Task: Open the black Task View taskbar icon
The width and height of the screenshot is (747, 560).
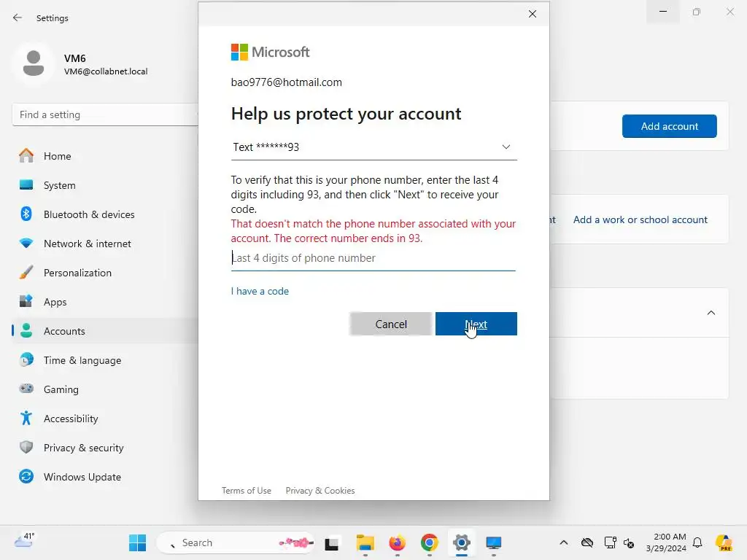Action: pyautogui.click(x=332, y=543)
